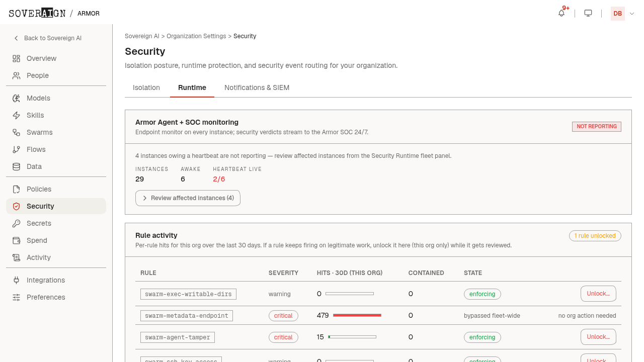The width and height of the screenshot is (644, 362).
Task: Click the Policies document icon
Action: (x=17, y=189)
